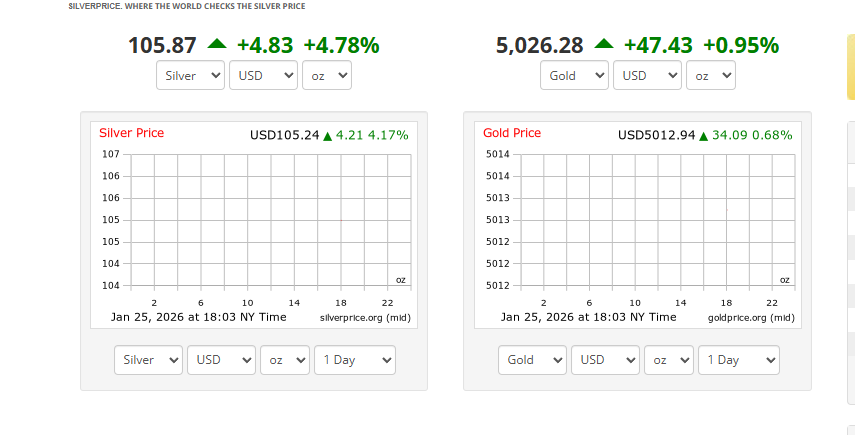The height and width of the screenshot is (435, 855).
Task: Click the red Silver Price chart title
Action: (131, 133)
